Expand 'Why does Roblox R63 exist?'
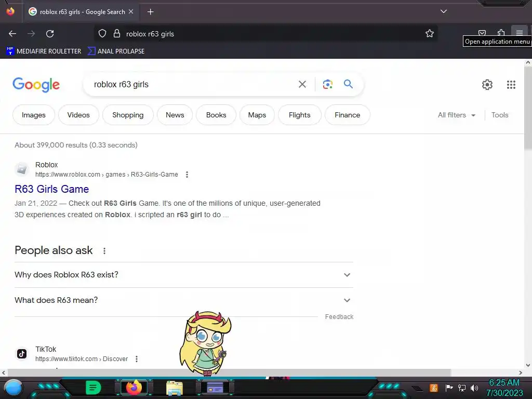Image resolution: width=532 pixels, height=399 pixels. pos(184,275)
